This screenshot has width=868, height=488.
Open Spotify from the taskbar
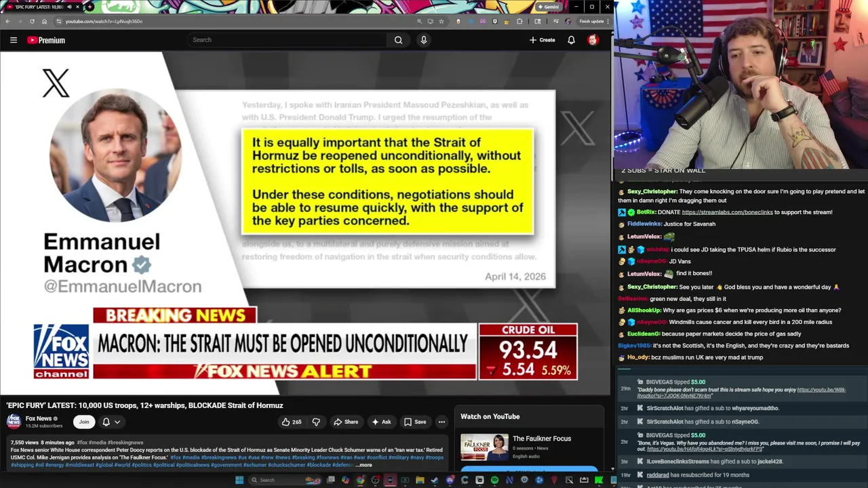pyautogui.click(x=494, y=480)
